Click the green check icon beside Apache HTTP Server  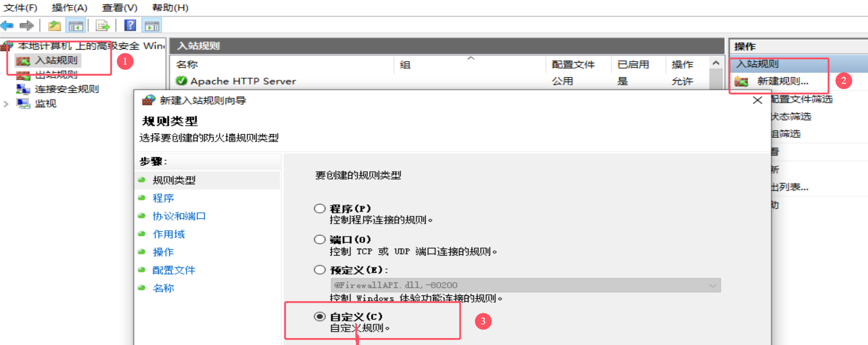182,81
